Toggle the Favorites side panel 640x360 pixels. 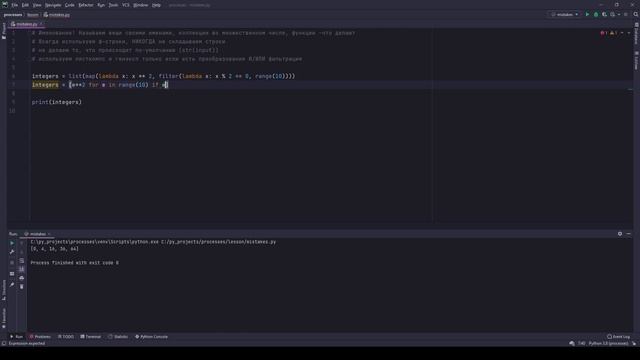[4, 318]
